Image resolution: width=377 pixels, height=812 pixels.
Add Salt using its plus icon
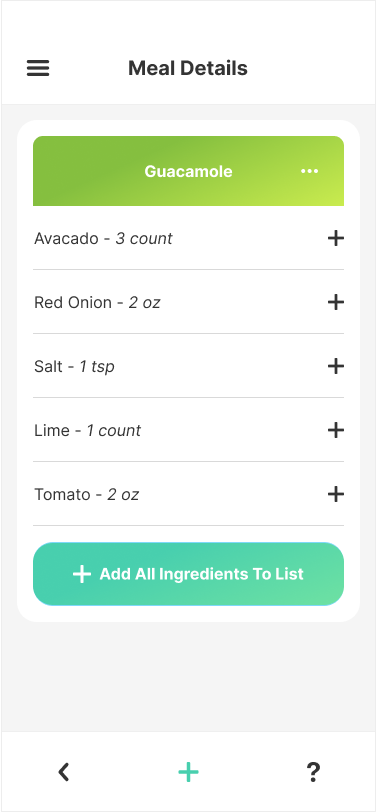[x=336, y=367]
